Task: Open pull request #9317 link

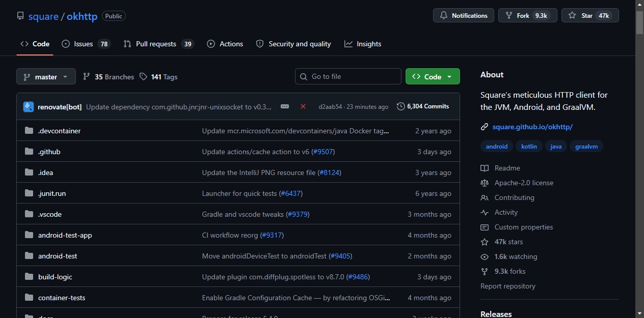Action: (x=272, y=235)
